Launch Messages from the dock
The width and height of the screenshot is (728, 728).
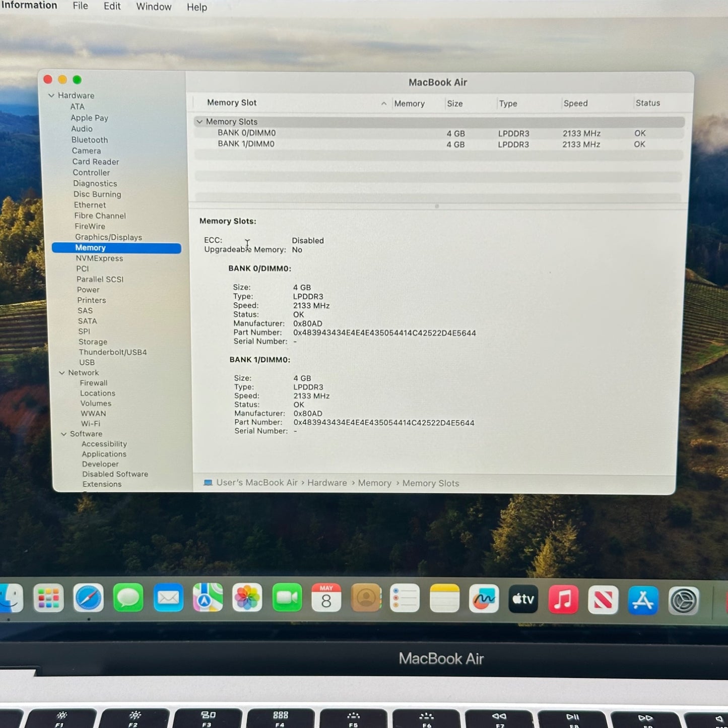click(x=128, y=598)
